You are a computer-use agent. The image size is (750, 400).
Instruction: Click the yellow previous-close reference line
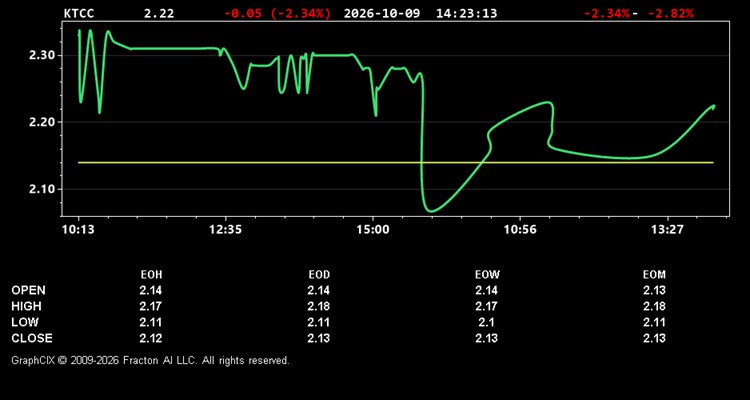point(396,163)
